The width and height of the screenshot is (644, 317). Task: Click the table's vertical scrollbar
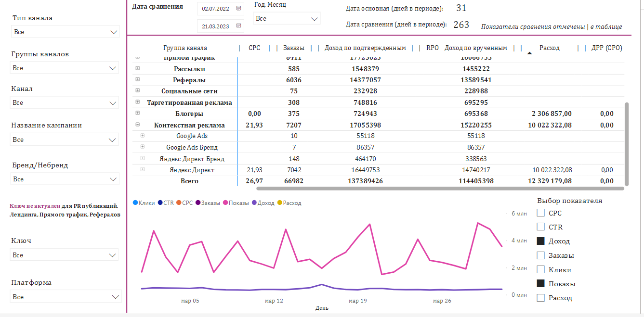coord(627,143)
